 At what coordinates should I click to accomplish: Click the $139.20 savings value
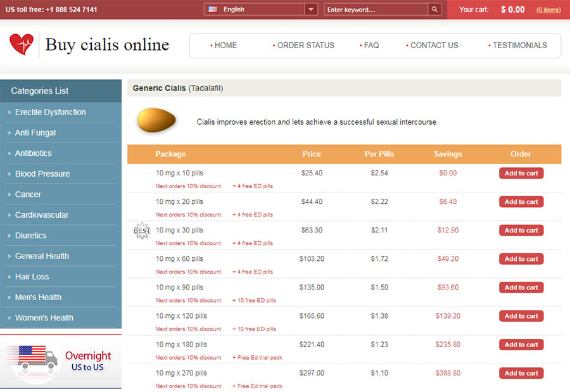[x=448, y=316]
